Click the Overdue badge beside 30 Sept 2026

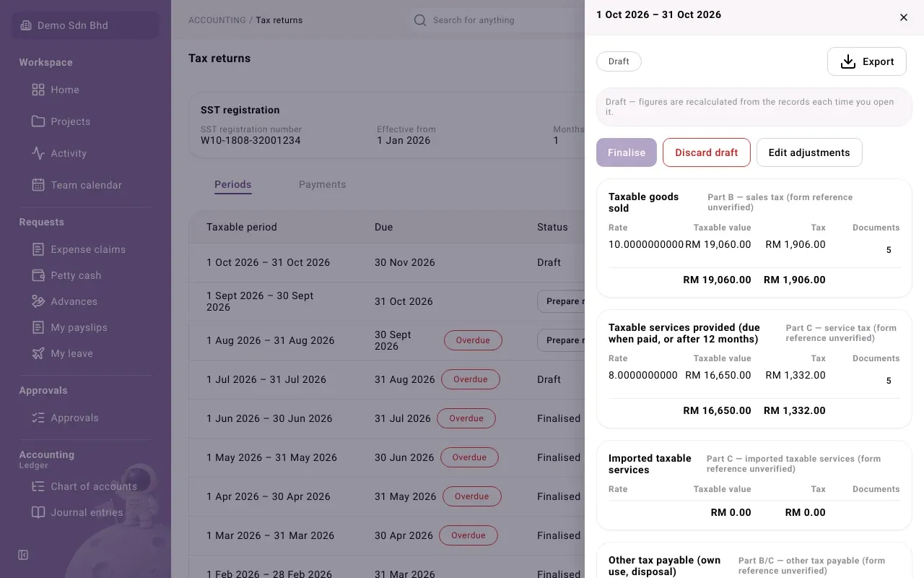coord(473,340)
